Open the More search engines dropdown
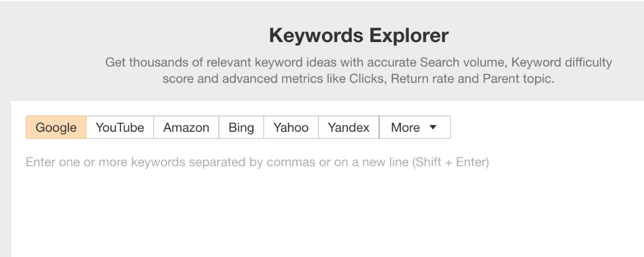644x257 pixels. click(x=414, y=127)
